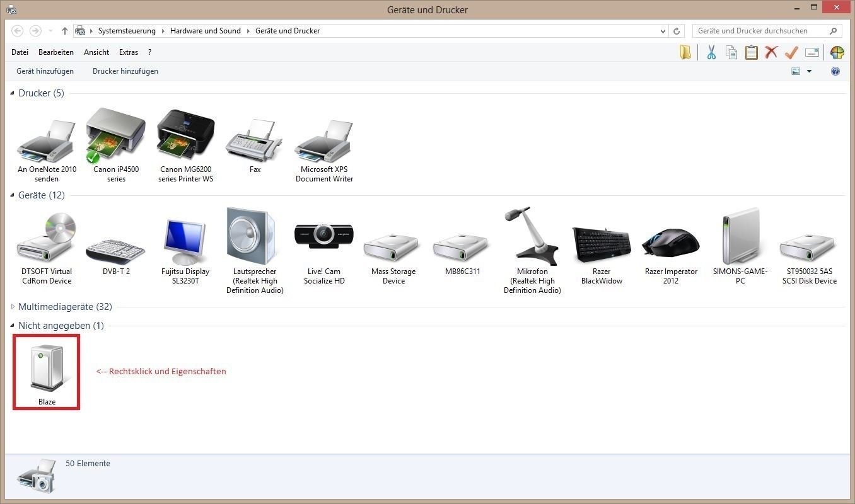Select the Fujitsu Display SL3230T monitor
855x504 pixels.
tap(185, 252)
